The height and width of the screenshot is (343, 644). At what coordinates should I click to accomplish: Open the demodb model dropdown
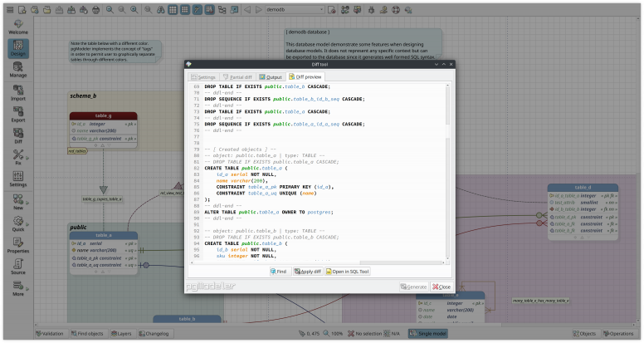[x=295, y=9]
